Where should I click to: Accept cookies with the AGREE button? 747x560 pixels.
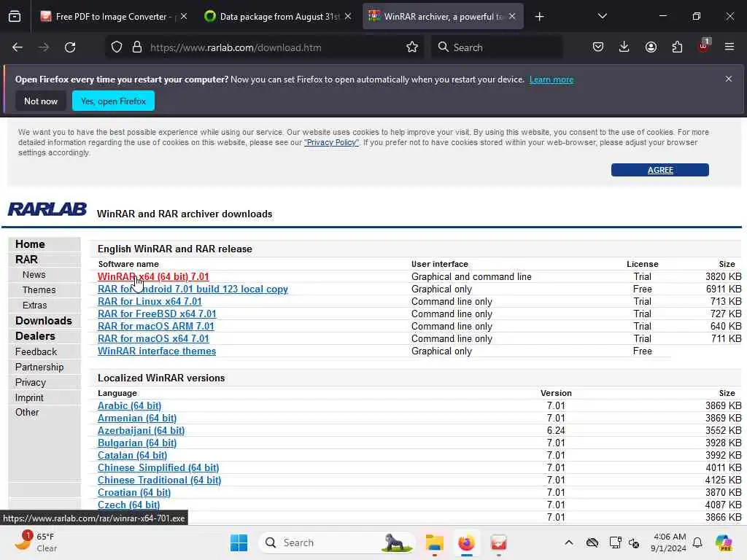pyautogui.click(x=659, y=170)
